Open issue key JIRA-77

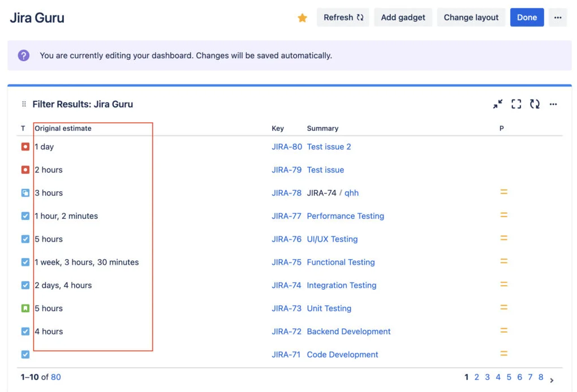286,216
